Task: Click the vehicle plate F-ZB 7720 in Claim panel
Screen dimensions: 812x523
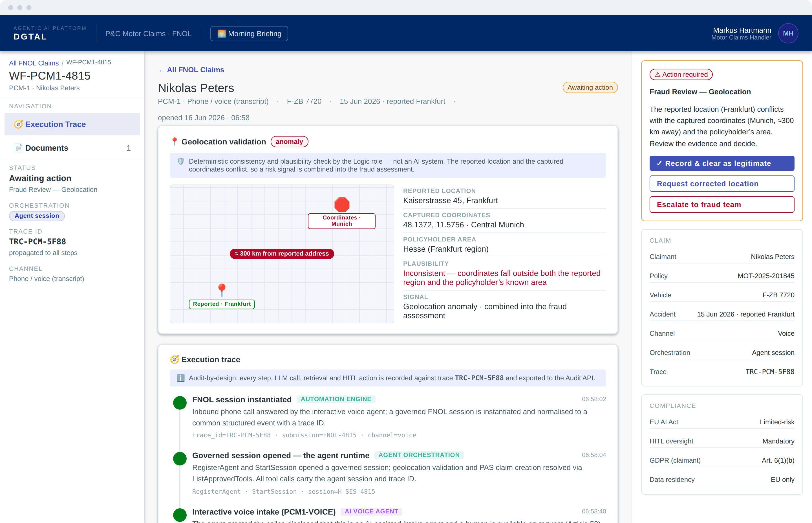Action: 778,295
